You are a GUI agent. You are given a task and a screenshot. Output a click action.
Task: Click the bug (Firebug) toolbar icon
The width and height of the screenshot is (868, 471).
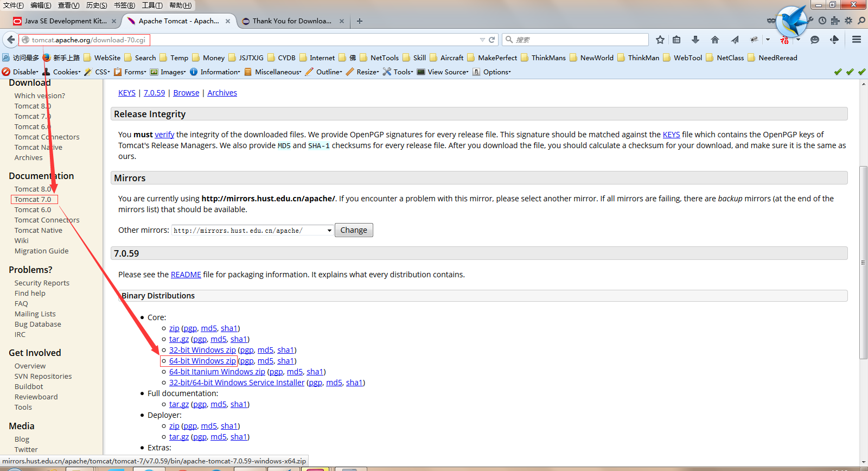point(754,40)
